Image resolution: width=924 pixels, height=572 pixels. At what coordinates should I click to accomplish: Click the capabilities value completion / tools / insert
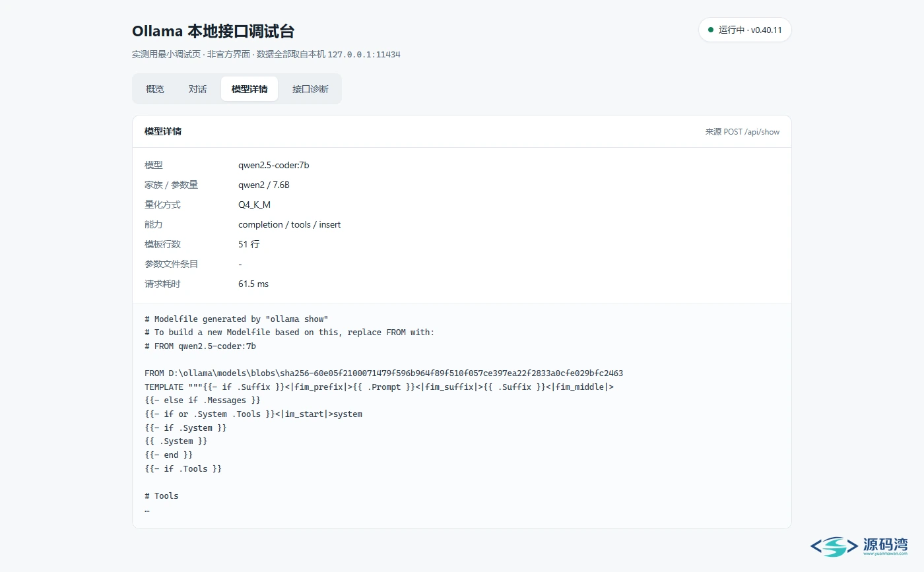pyautogui.click(x=290, y=224)
